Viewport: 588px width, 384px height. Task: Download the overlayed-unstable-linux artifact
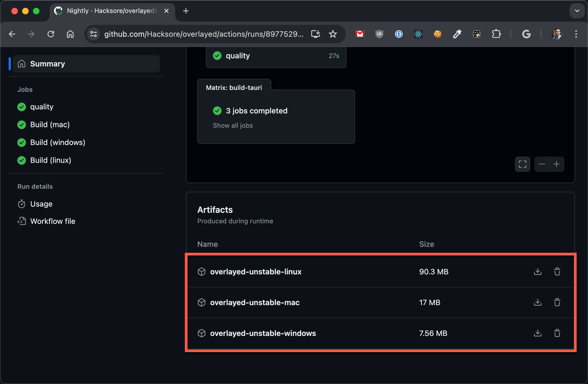point(538,271)
